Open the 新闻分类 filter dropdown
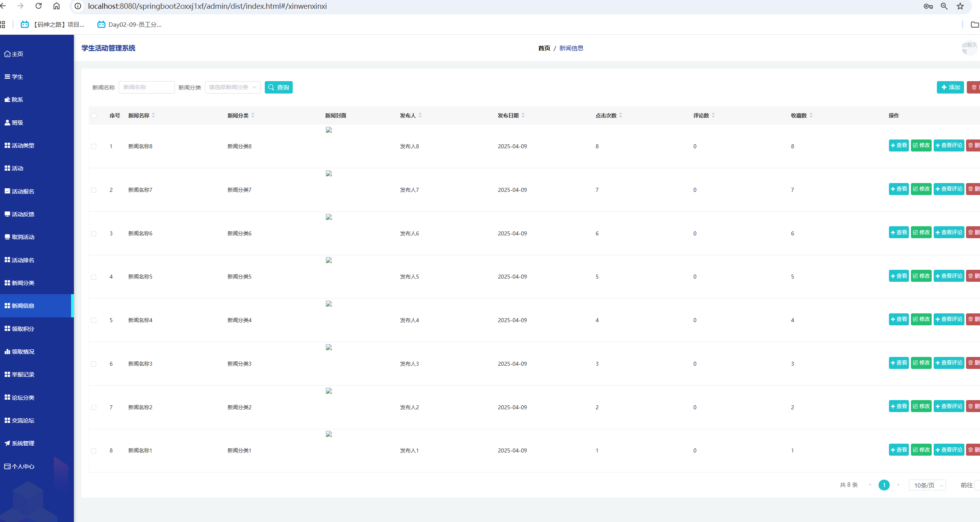Image resolution: width=980 pixels, height=522 pixels. point(232,87)
